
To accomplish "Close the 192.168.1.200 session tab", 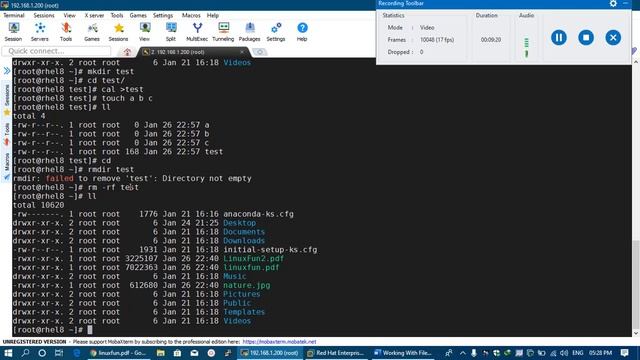I will click(x=242, y=52).
